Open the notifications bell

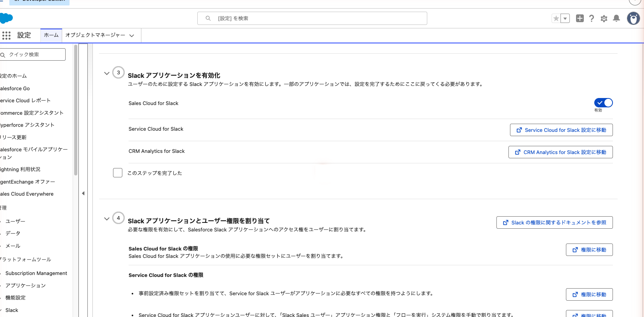[616, 18]
